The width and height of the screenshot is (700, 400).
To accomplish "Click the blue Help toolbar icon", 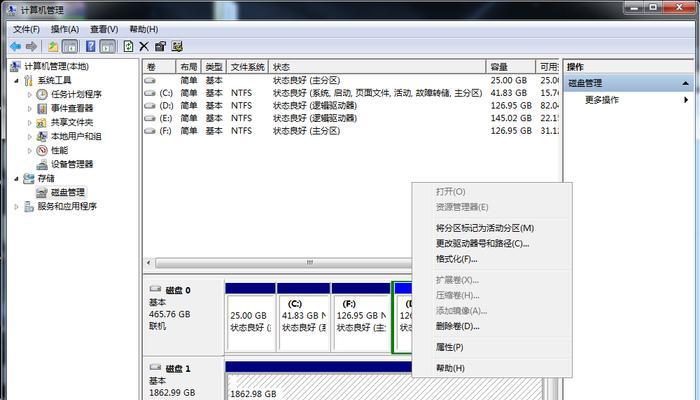I will point(91,46).
